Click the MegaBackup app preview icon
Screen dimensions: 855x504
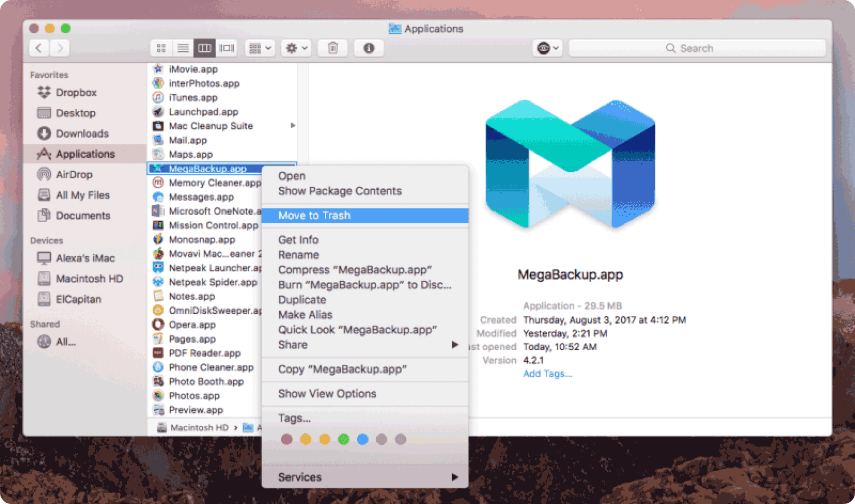point(570,165)
